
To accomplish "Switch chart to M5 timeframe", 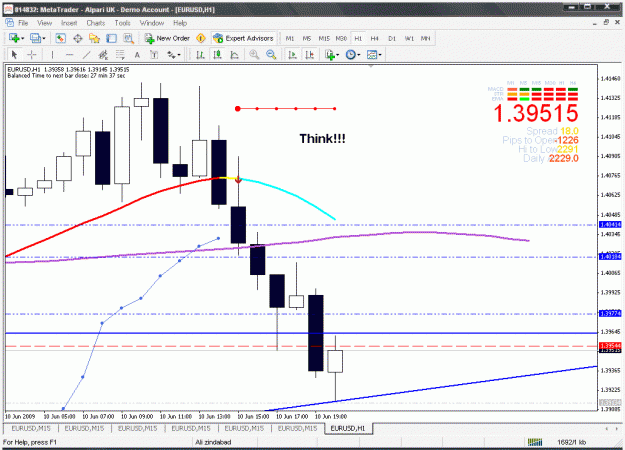I will click(307, 38).
